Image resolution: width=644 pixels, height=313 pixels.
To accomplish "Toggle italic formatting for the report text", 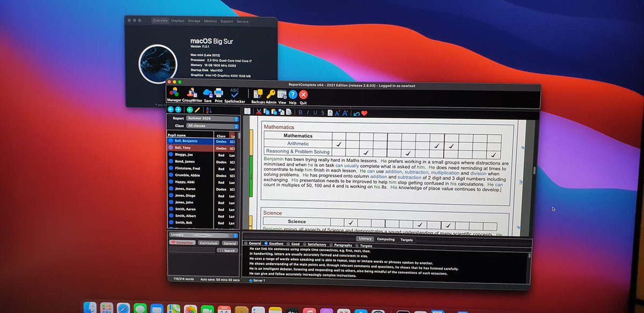I will tap(308, 113).
